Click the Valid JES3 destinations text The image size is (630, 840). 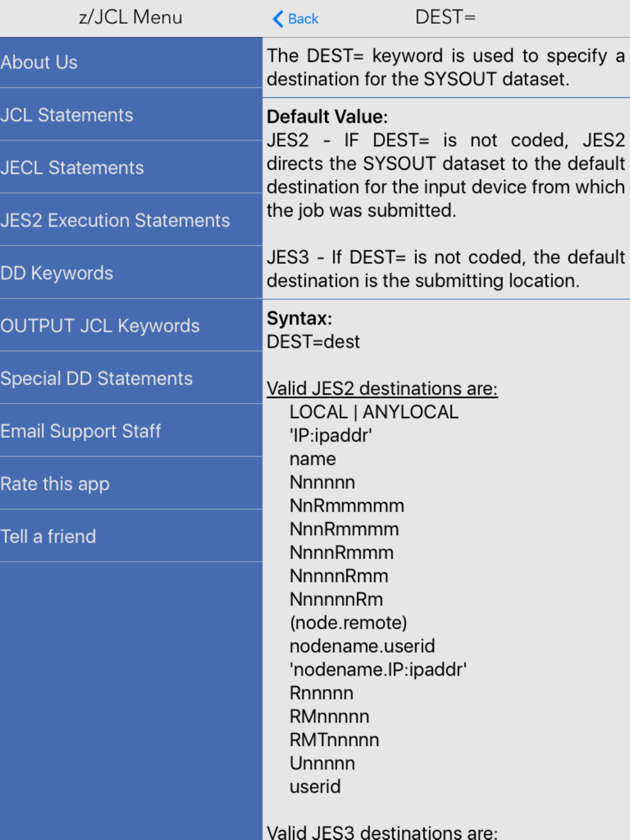coord(382,832)
